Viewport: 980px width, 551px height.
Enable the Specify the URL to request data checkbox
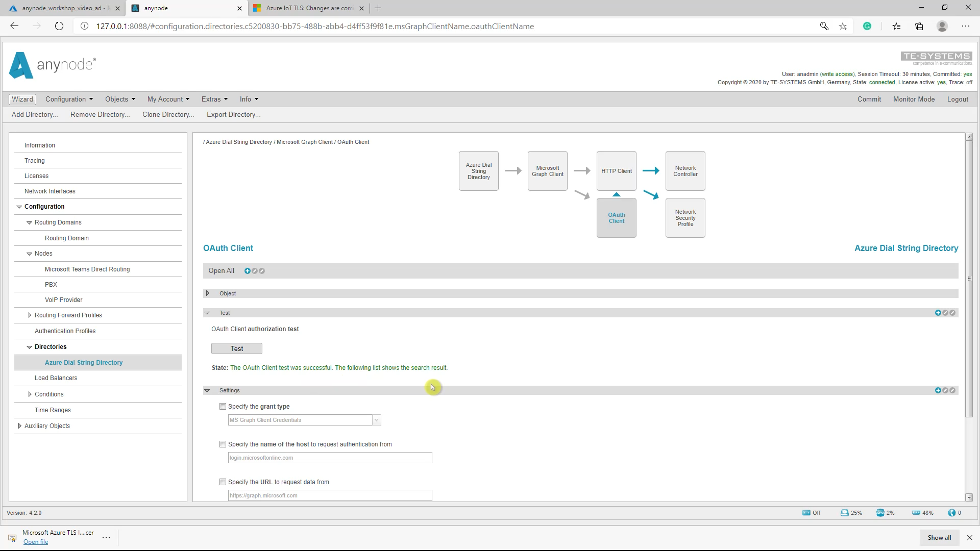tap(223, 482)
